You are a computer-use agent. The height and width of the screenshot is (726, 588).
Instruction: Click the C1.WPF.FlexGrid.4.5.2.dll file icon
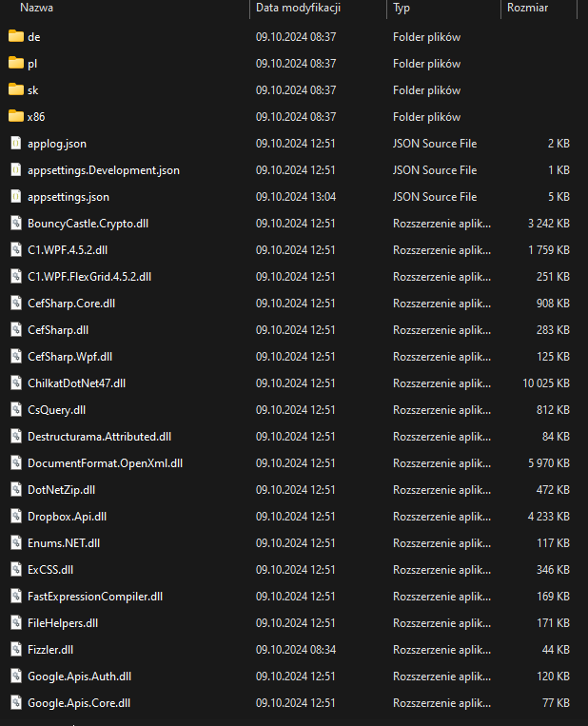click(x=16, y=277)
